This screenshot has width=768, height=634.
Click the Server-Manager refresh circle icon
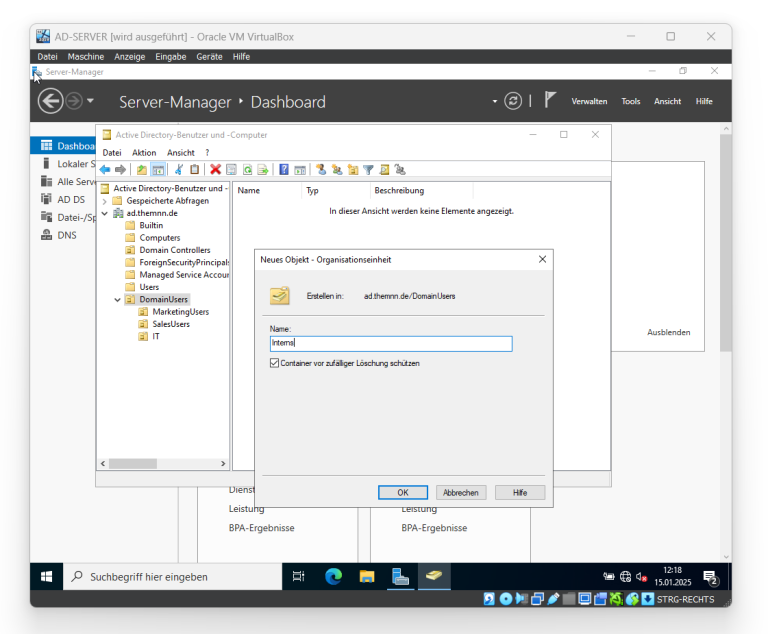click(x=513, y=101)
